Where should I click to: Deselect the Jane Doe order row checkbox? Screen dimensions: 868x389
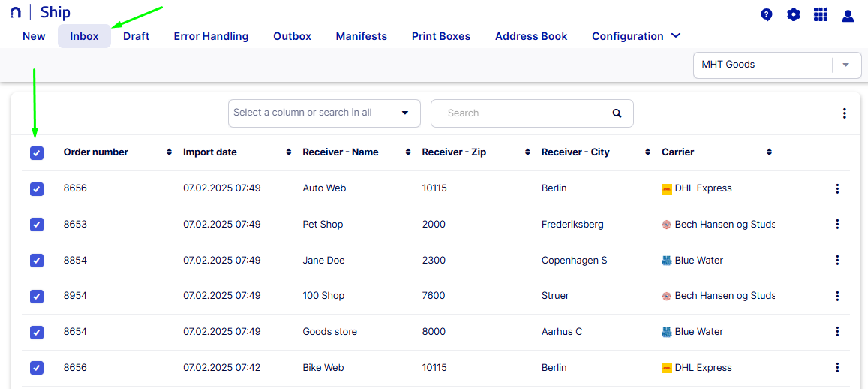click(x=37, y=261)
